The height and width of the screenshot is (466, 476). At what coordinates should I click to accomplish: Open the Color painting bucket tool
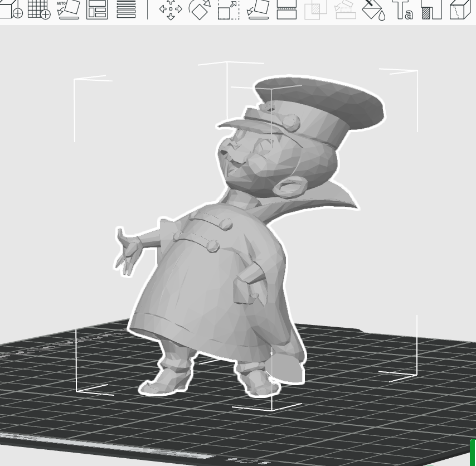pyautogui.click(x=374, y=9)
